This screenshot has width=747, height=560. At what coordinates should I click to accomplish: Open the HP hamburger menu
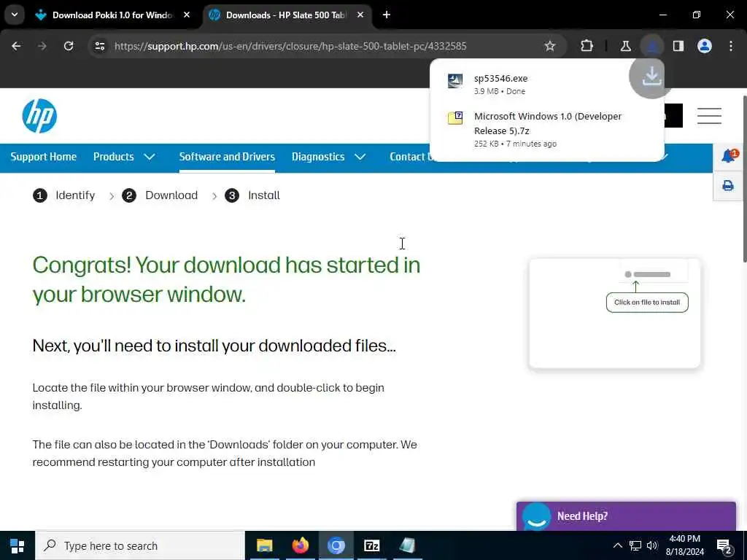tap(709, 116)
